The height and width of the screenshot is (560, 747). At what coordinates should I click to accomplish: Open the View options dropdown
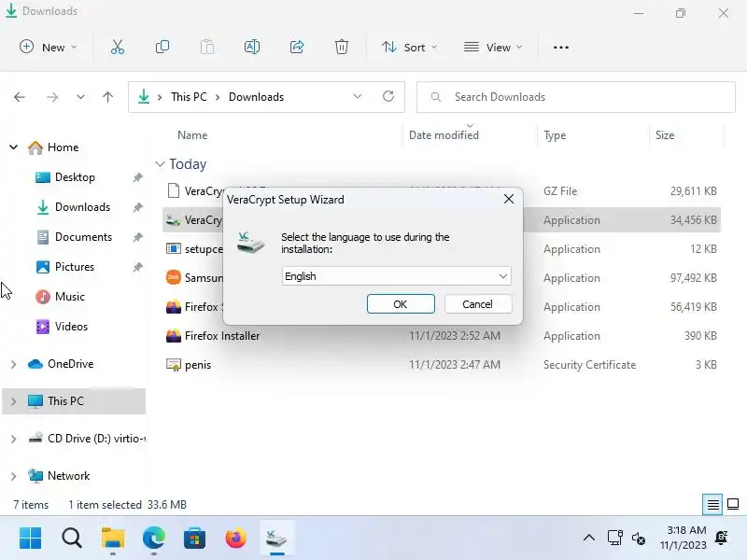[x=493, y=48]
